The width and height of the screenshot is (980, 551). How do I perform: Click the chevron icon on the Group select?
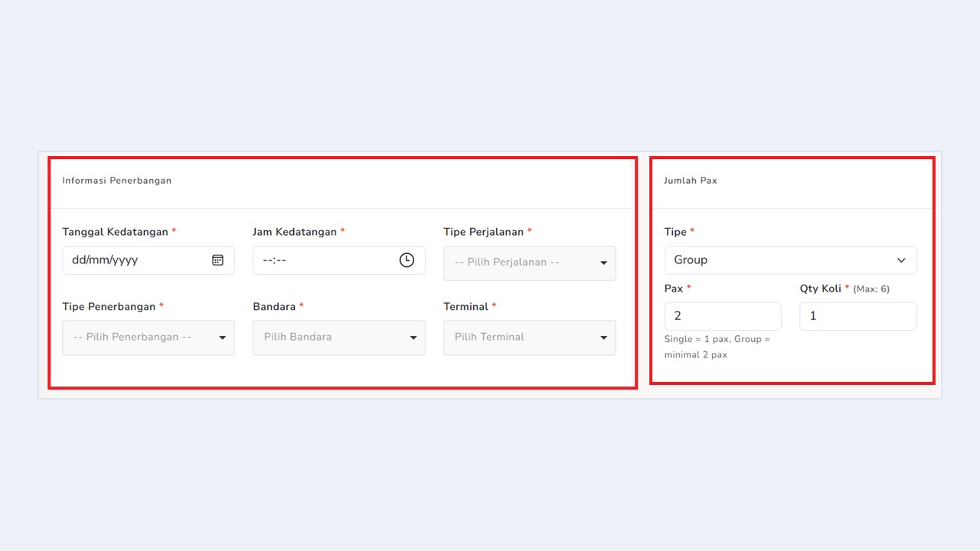tap(901, 260)
